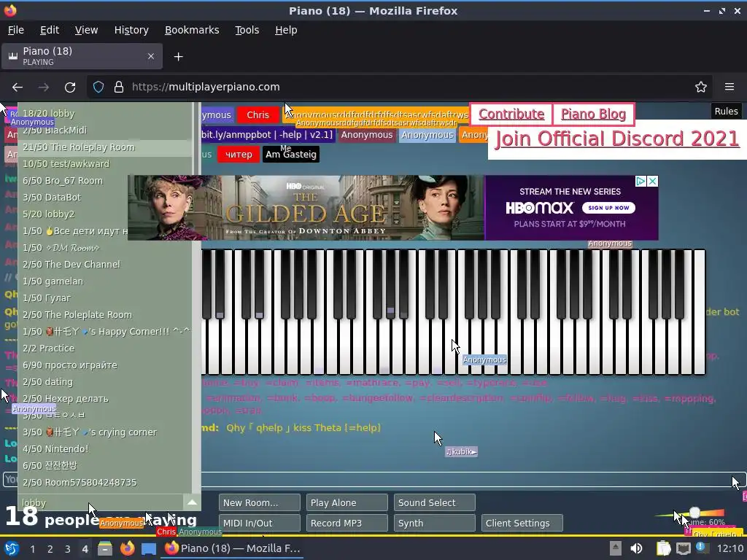This screenshot has width=747, height=560.
Task: Click the New Room... button
Action: 260,503
